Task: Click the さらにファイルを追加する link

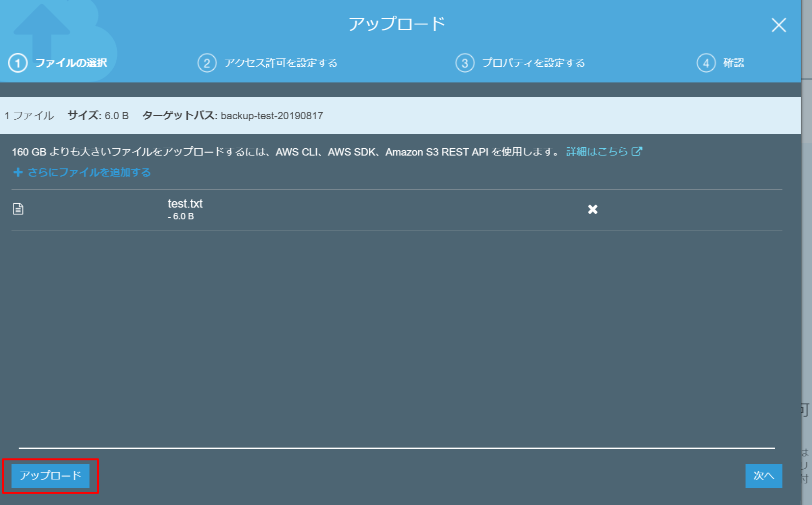Action: click(89, 172)
